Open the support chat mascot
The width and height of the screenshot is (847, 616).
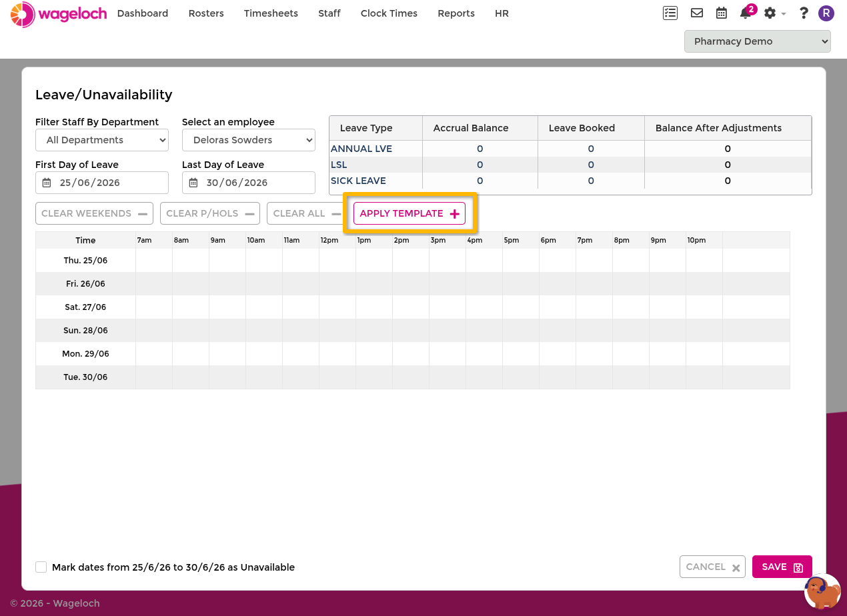(822, 591)
